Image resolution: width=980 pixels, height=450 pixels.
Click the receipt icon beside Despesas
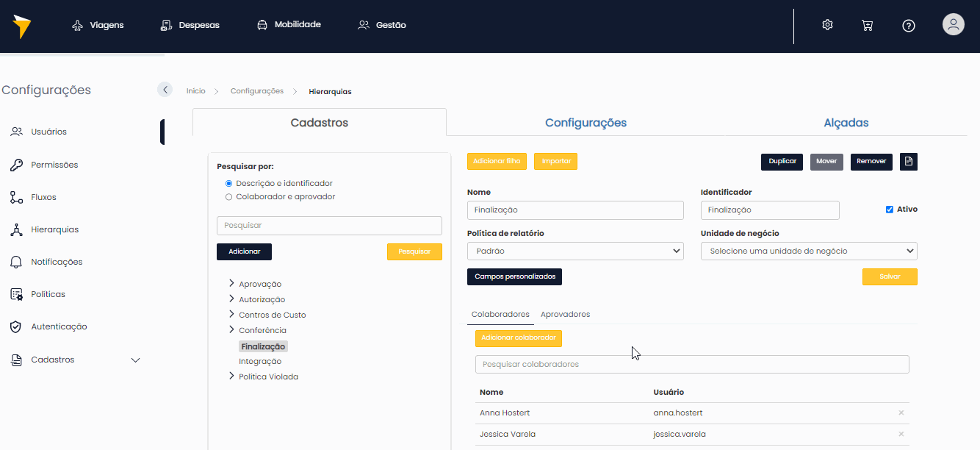tap(166, 25)
